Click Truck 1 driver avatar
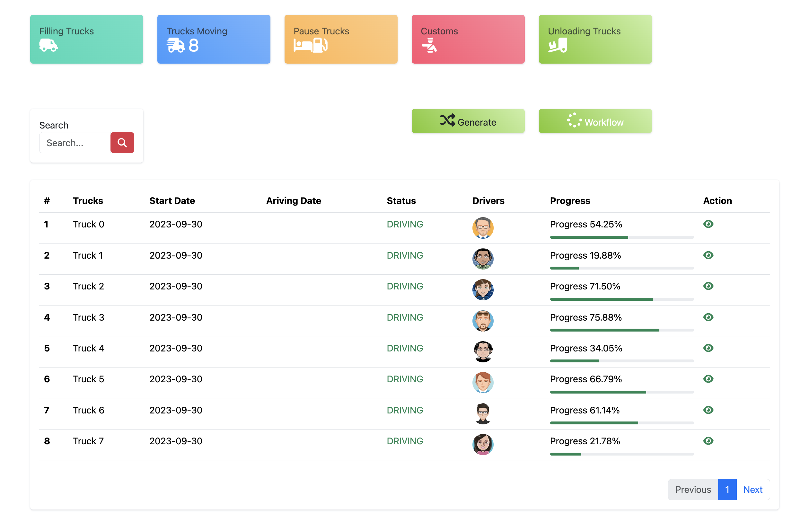This screenshot has height=532, width=792. coord(483,259)
